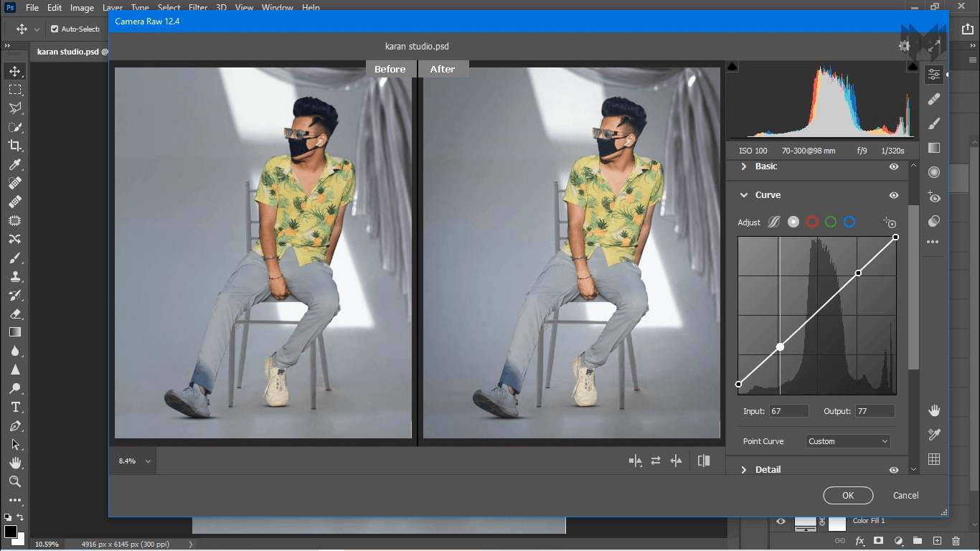Select the Zoom tool in left toolbar
This screenshot has width=980, height=551.
[x=14, y=481]
